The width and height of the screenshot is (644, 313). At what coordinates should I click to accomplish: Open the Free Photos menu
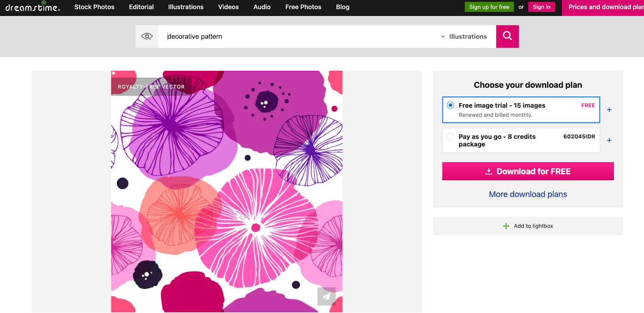[303, 7]
